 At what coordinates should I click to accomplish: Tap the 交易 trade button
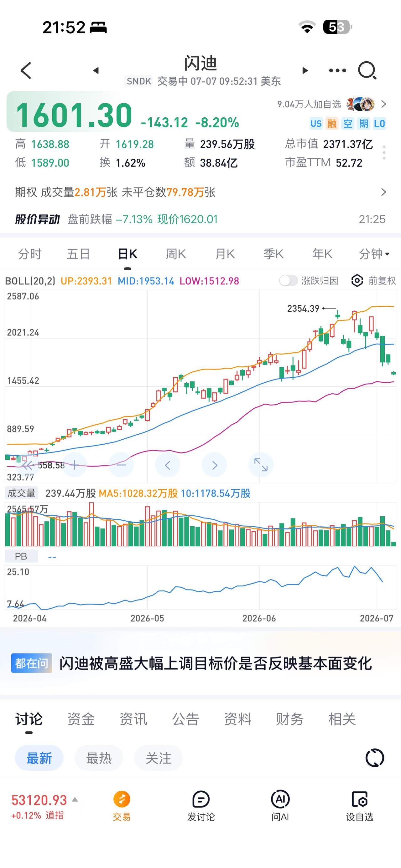(x=122, y=806)
